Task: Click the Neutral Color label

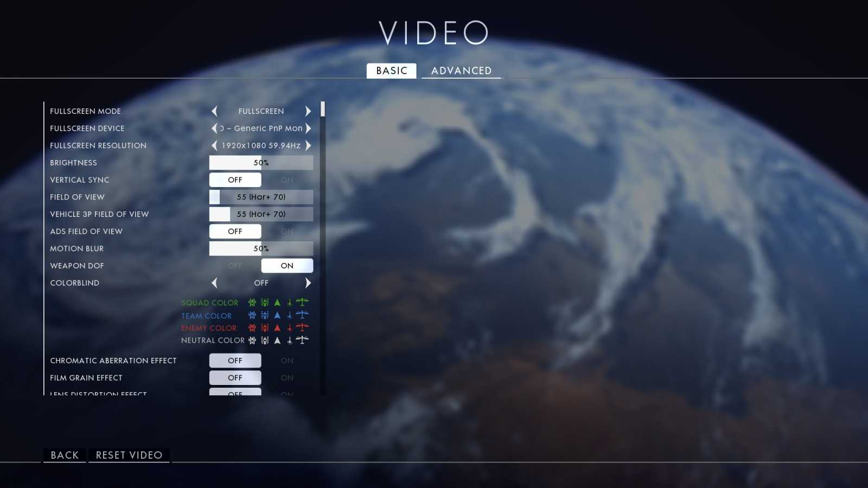Action: (x=213, y=341)
